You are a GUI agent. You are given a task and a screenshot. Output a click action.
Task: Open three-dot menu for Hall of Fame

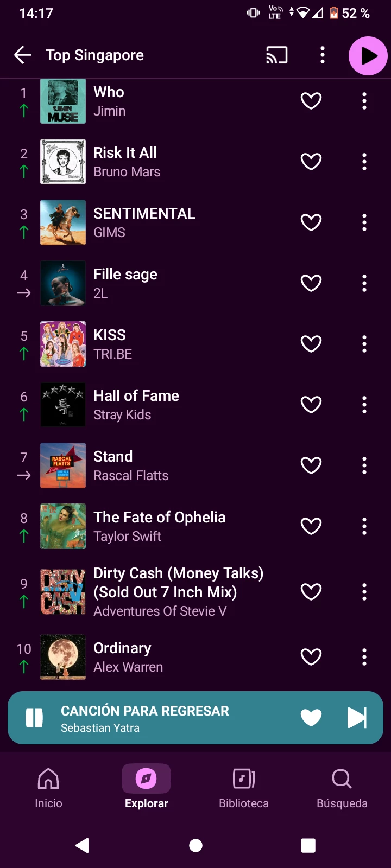pyautogui.click(x=364, y=405)
